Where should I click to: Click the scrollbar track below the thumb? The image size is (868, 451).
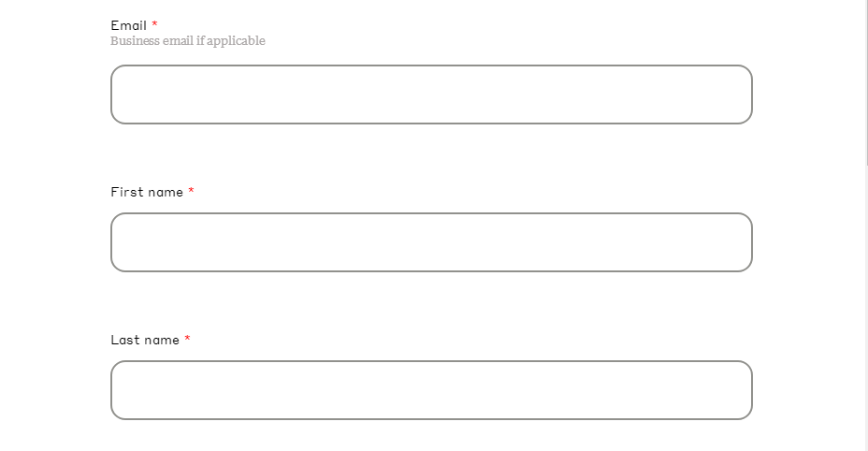pyautogui.click(x=866, y=308)
